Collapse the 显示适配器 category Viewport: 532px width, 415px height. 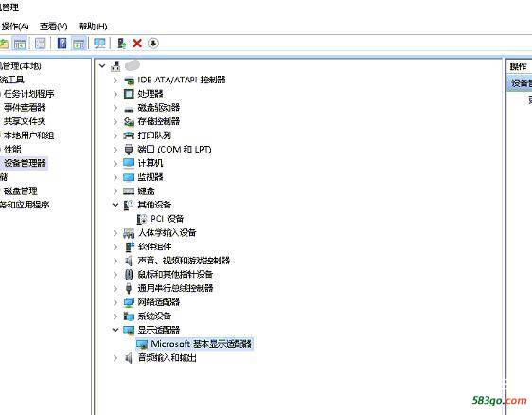coord(115,330)
